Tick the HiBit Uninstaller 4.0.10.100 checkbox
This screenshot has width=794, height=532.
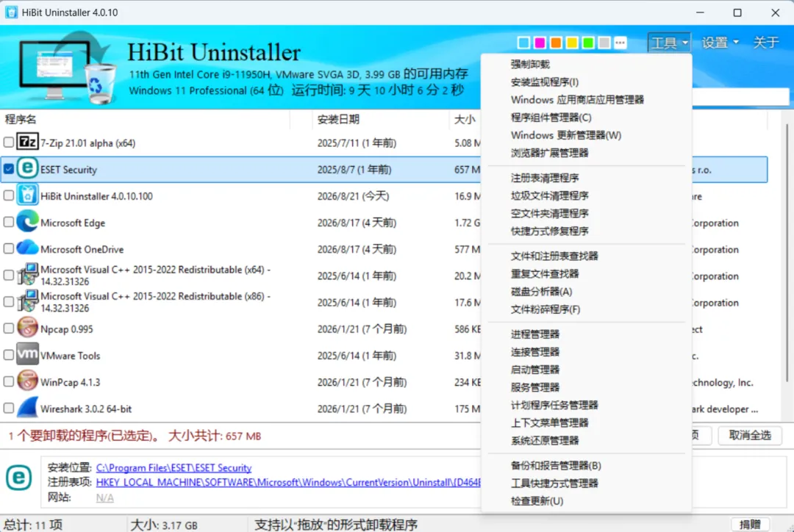(9, 195)
